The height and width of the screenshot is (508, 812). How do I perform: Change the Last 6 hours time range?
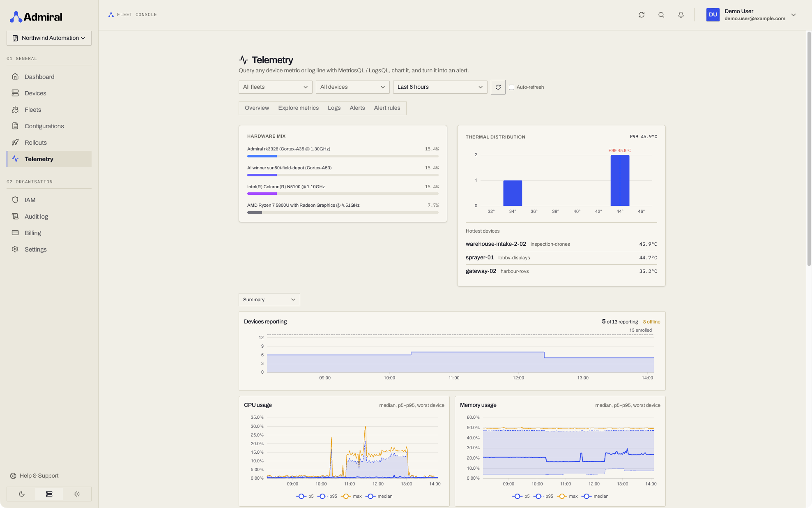click(x=440, y=87)
